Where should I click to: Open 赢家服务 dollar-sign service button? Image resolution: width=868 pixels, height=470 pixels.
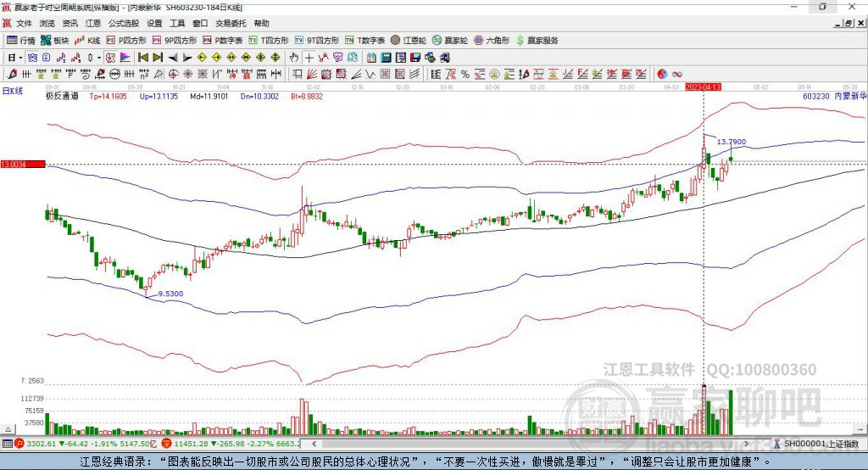537,40
